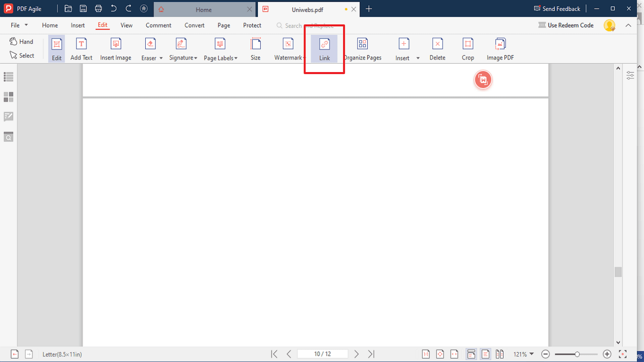Switch to the Protect ribbon tab
Image resolution: width=644 pixels, height=362 pixels.
pyautogui.click(x=252, y=25)
